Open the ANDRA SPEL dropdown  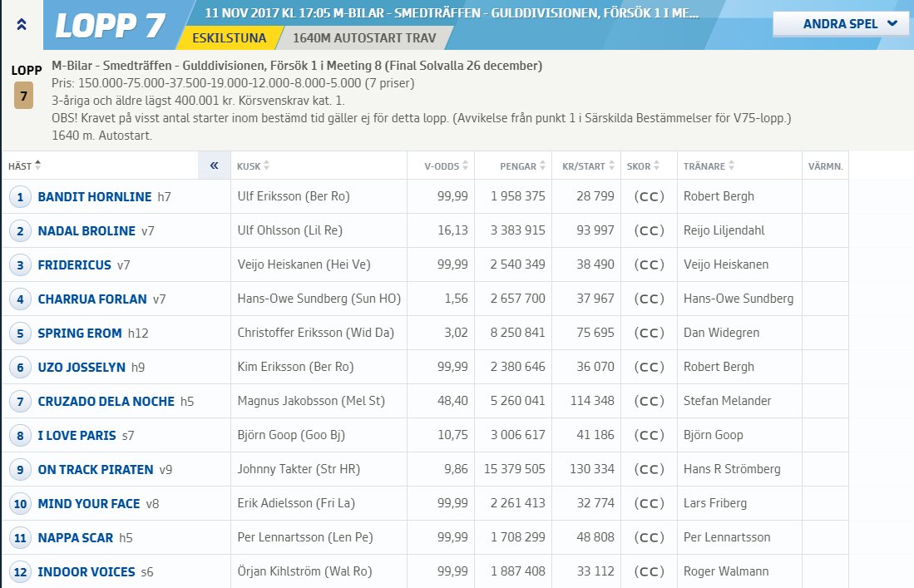[841, 24]
